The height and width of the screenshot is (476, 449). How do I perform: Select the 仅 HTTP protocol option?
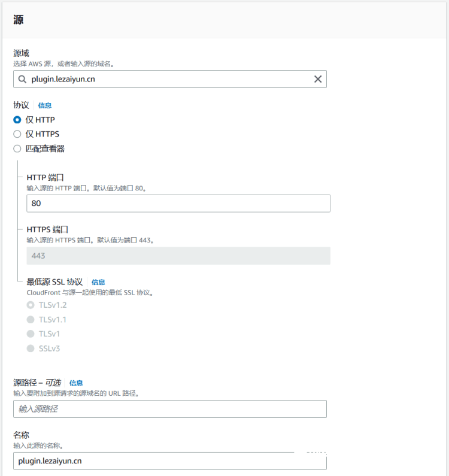tap(17, 120)
